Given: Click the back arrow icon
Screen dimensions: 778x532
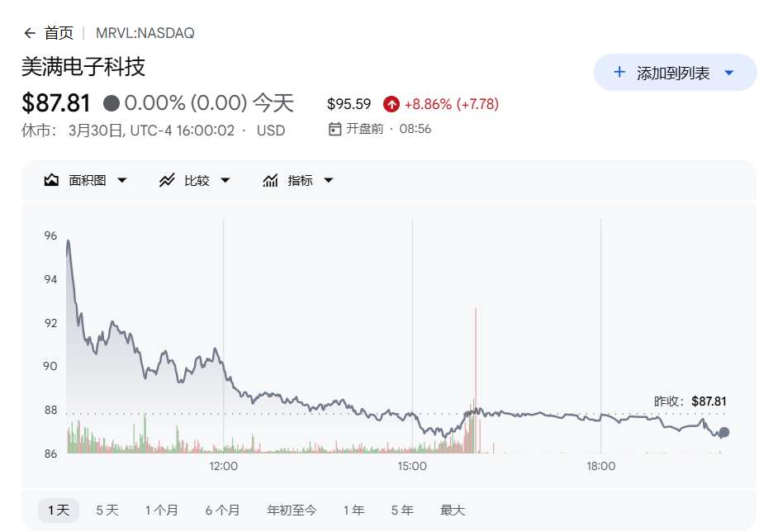Looking at the screenshot, I should coord(30,33).
